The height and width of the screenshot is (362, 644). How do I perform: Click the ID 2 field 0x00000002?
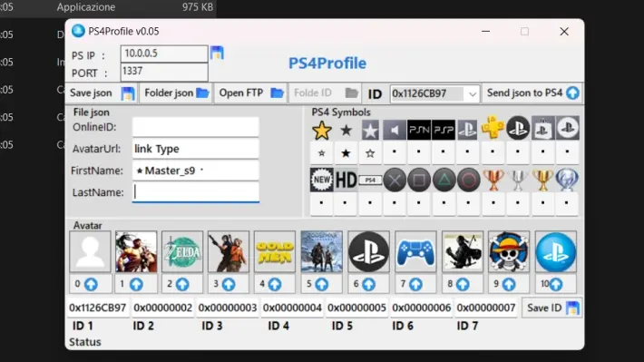[162, 308]
